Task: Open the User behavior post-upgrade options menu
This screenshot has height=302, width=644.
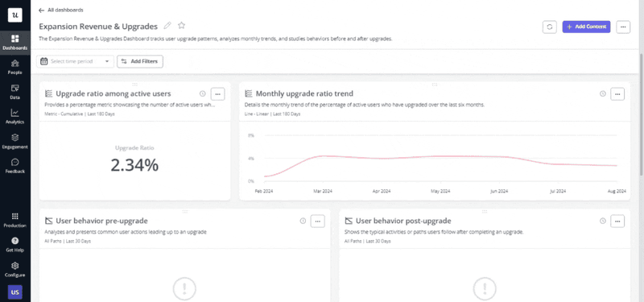Action: tap(617, 221)
